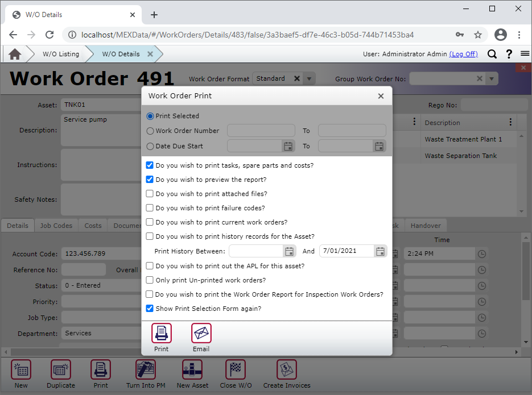Open the calendar picker next to 7/01/2021
532x395 pixels.
pyautogui.click(x=380, y=251)
